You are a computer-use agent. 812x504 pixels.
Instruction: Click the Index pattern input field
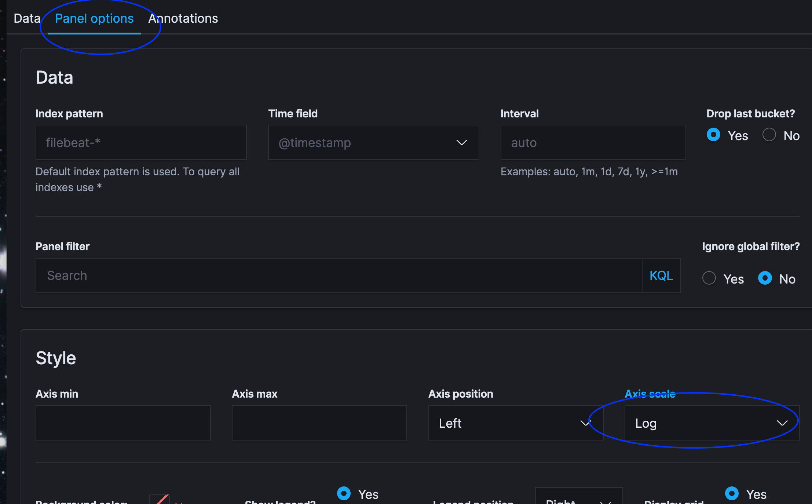pos(141,143)
